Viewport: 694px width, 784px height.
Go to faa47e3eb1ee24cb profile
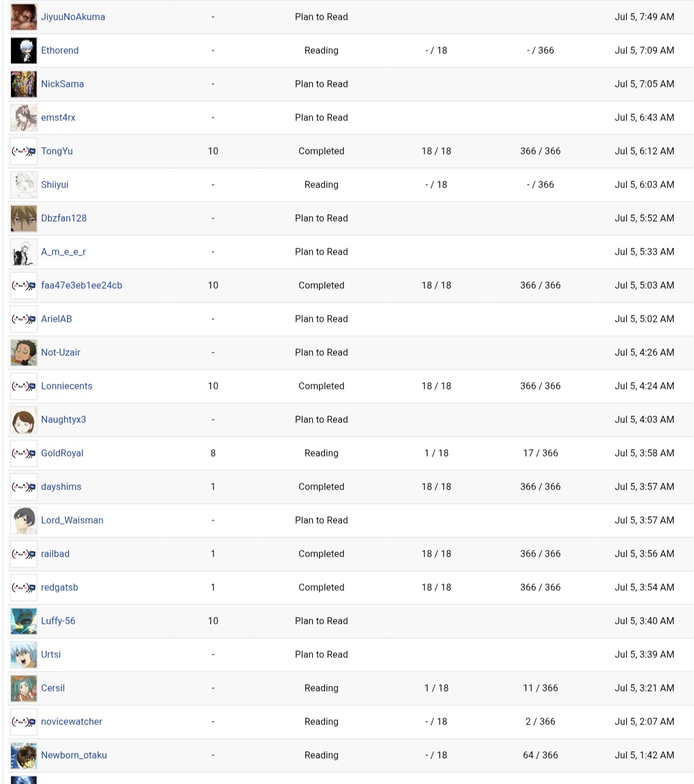pos(82,285)
